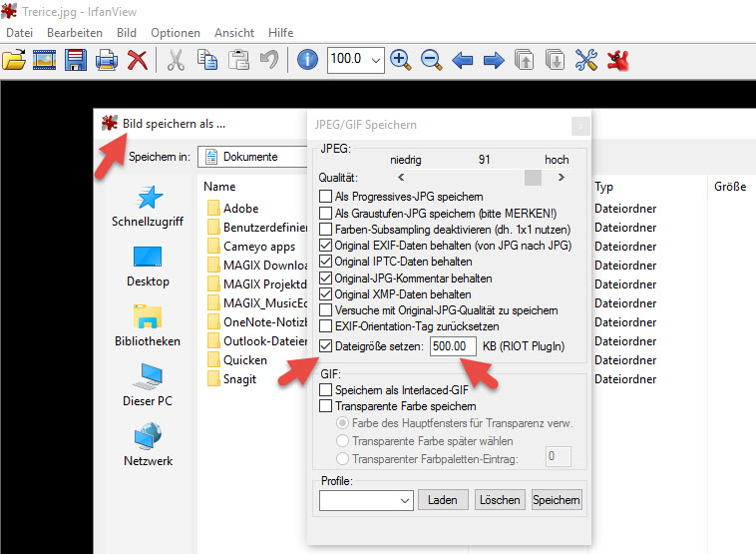Enable Transparente Farbe speichern checkbox
The width and height of the screenshot is (756, 554).
[x=326, y=406]
